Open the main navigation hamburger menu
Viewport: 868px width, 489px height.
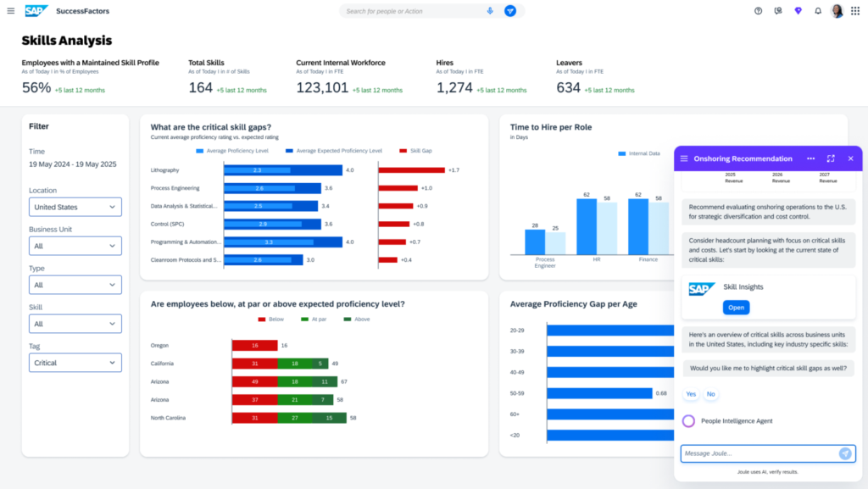pyautogui.click(x=11, y=11)
